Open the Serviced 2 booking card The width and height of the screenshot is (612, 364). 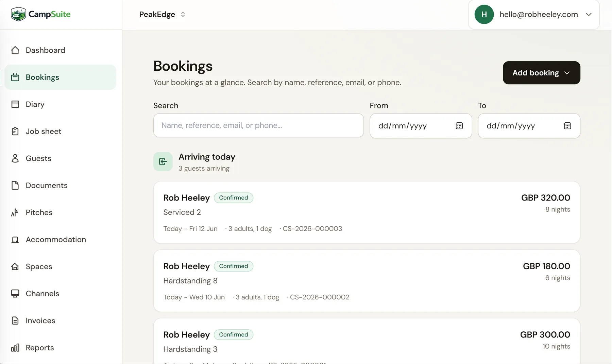coord(367,212)
